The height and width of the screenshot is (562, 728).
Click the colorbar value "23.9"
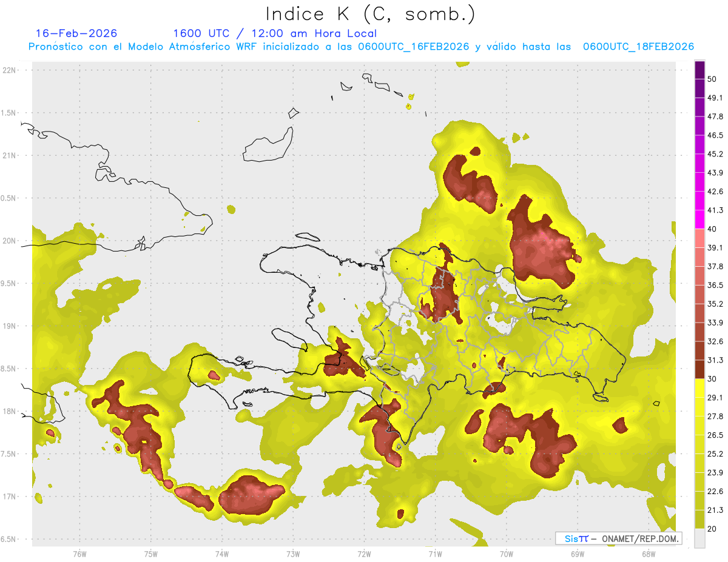[715, 473]
